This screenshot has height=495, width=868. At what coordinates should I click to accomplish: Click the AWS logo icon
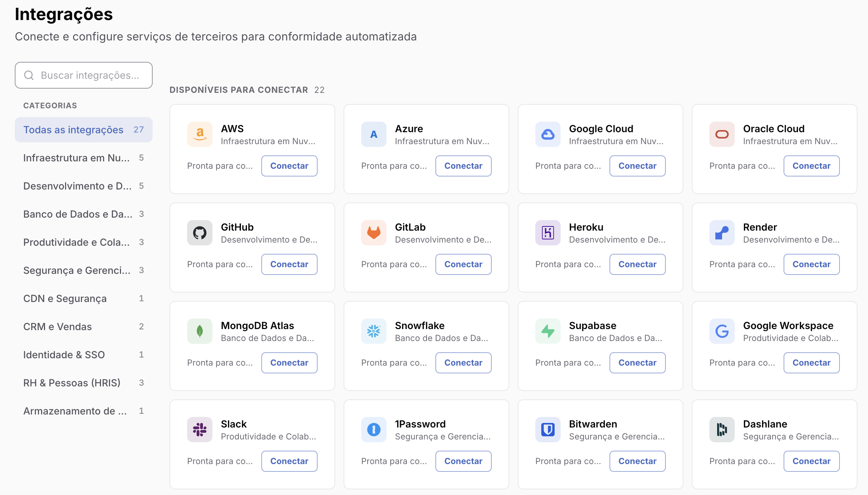(200, 134)
